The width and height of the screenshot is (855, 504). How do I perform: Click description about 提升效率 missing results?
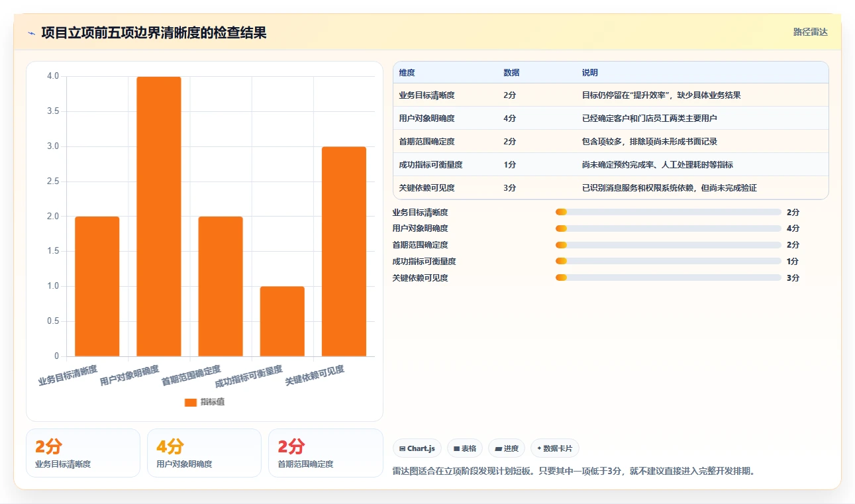(x=661, y=95)
